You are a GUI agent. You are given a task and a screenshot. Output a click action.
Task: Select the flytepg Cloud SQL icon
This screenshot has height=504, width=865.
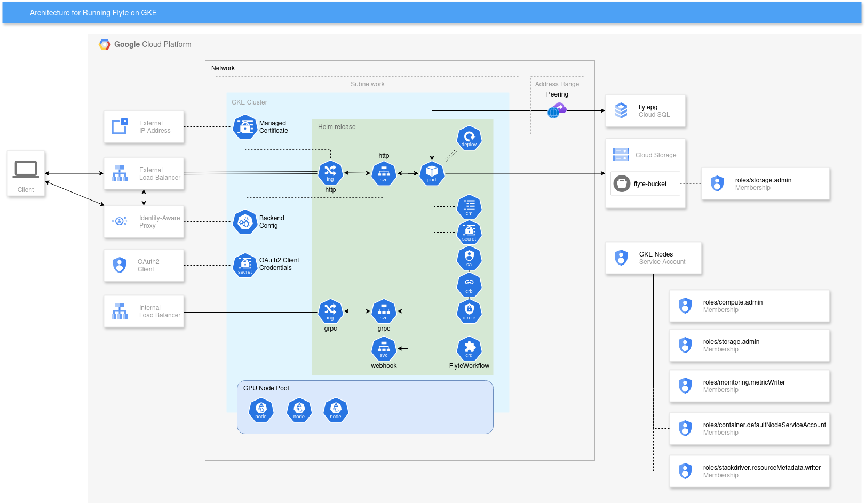[621, 110]
